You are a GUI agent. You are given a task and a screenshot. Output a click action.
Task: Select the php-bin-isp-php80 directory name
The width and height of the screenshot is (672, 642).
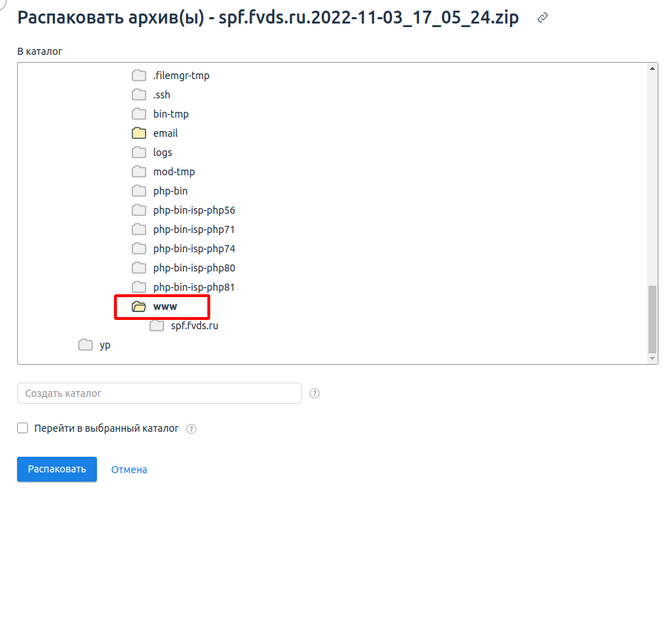coord(194,268)
